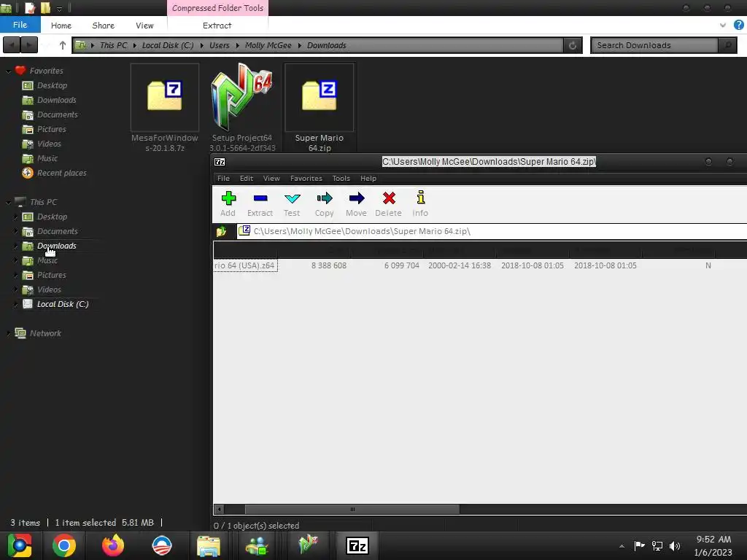Expand the Network tree node

click(x=8, y=333)
